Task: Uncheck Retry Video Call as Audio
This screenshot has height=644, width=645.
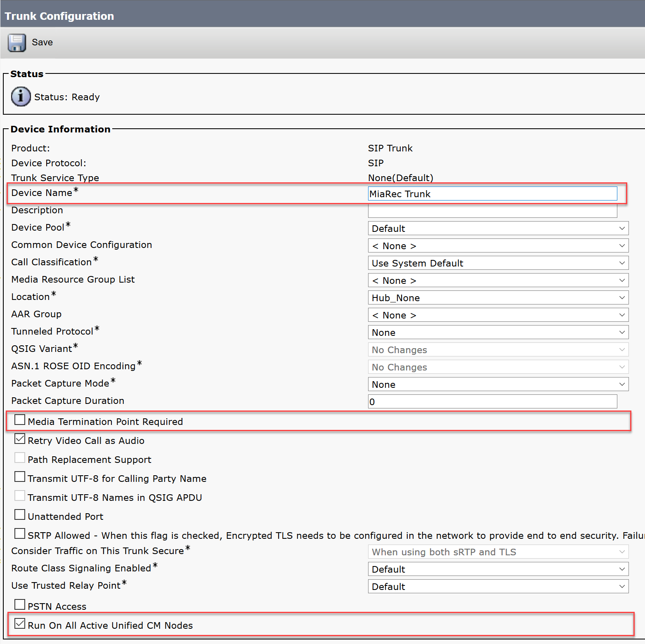Action: (20, 439)
